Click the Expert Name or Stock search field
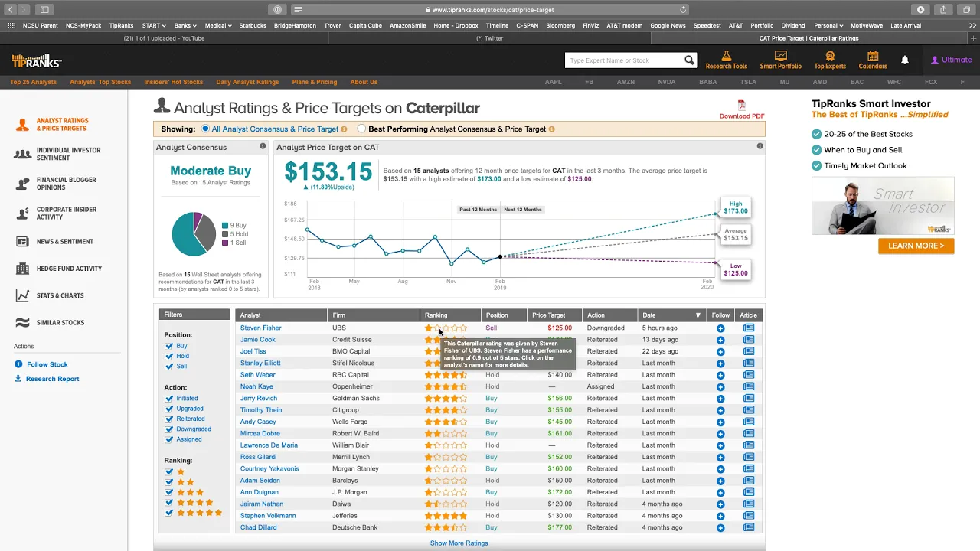The width and height of the screenshot is (980, 551). pyautogui.click(x=624, y=60)
